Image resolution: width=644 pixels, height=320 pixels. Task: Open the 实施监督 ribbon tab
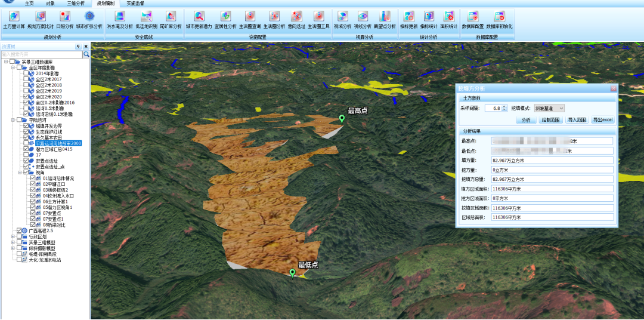point(135,4)
